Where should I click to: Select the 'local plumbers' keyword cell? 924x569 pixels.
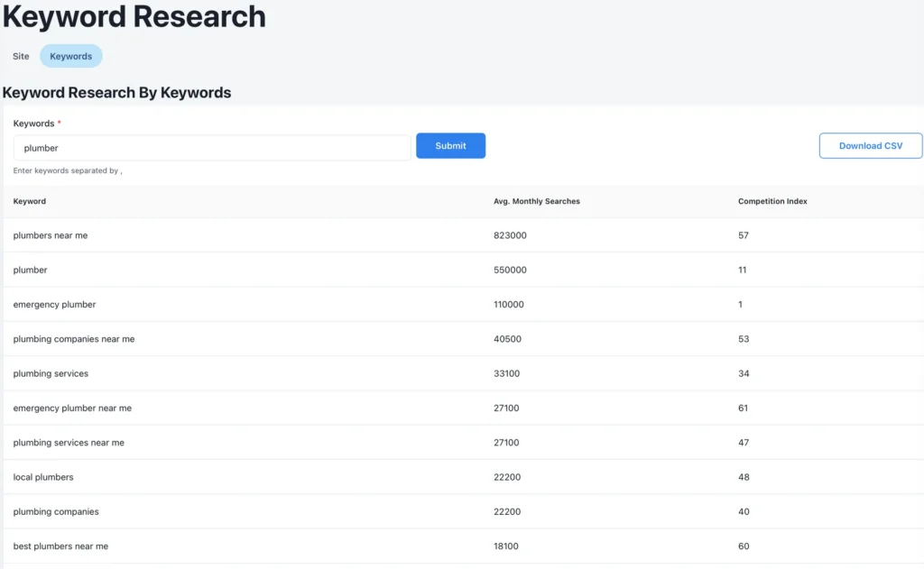pyautogui.click(x=43, y=477)
